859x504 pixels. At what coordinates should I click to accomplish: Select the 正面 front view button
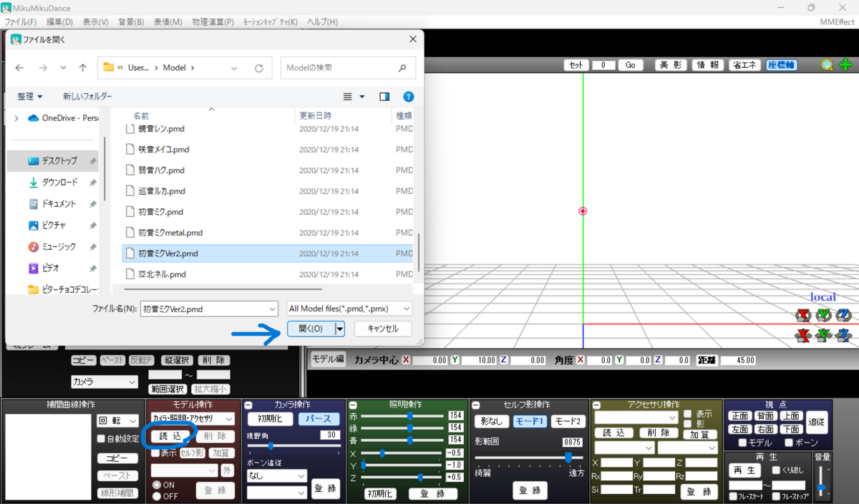tap(740, 416)
